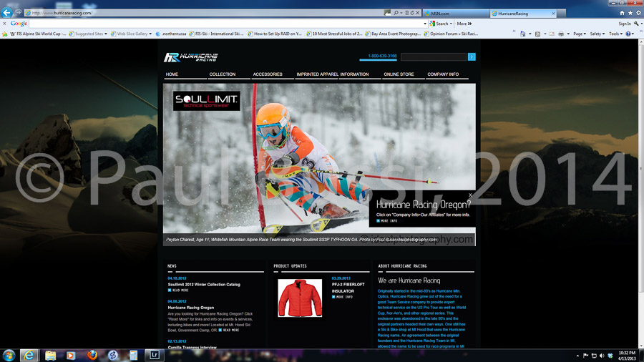Click the blue Help question mark icon
644x362 pixels.
[628, 34]
